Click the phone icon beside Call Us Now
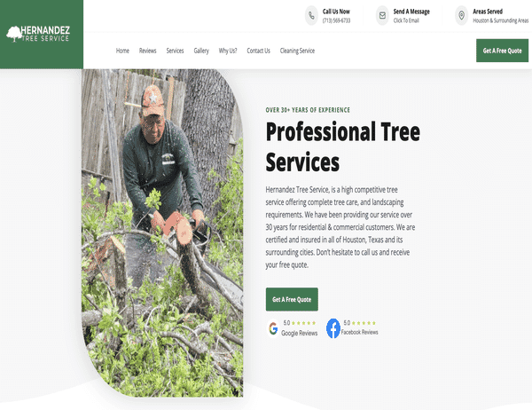The height and width of the screenshot is (410, 532). [x=311, y=16]
